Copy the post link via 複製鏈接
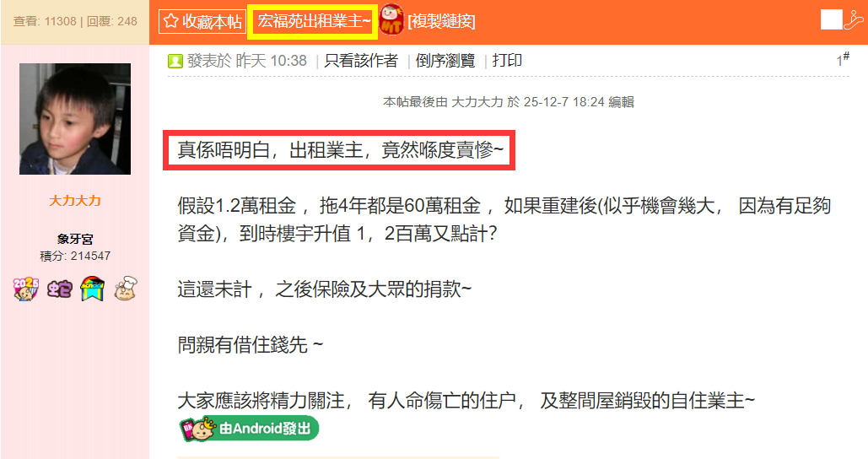This screenshot has width=868, height=459. tap(442, 22)
